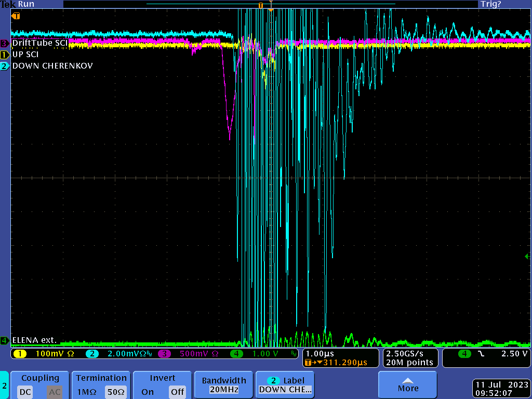The height and width of the screenshot is (399, 532).
Task: Click the Tek logo in the corner
Action: [8, 4]
